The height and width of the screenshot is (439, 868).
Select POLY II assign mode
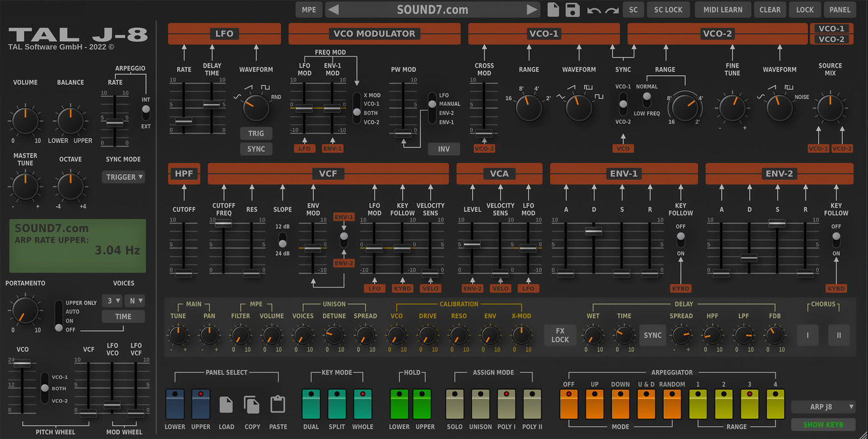coord(532,404)
